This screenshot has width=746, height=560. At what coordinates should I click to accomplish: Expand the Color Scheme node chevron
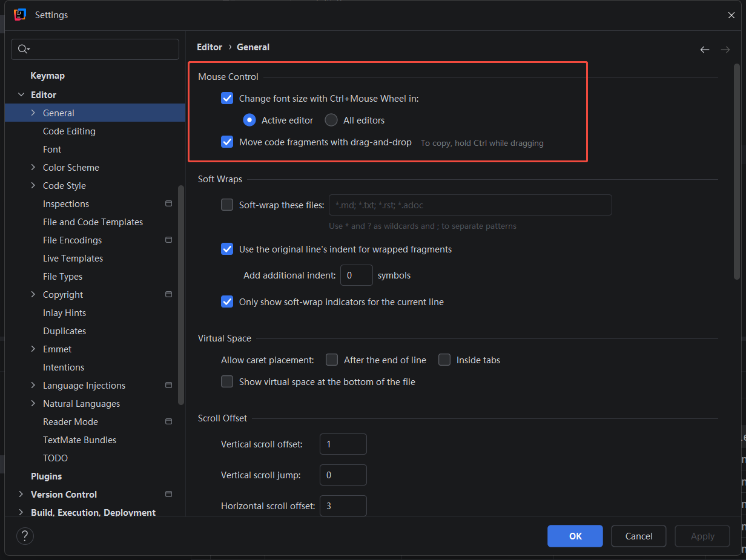[x=33, y=168]
